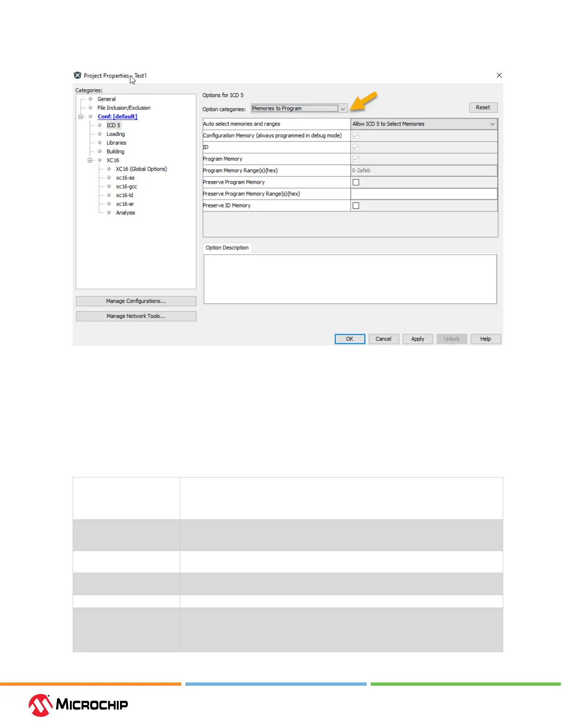
Task: Select ICD 5 in the categories tree
Action: point(113,125)
